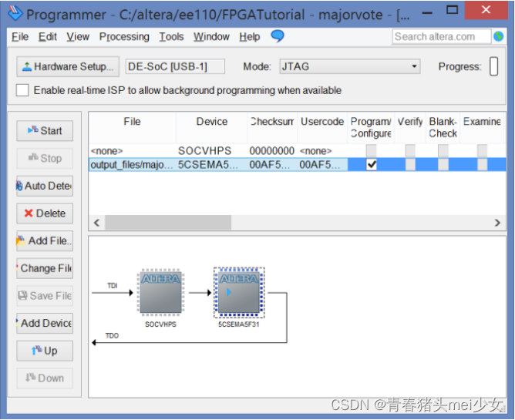This screenshot has height=420, width=515.
Task: Toggle Program/Configure for output_files row
Action: tap(372, 164)
